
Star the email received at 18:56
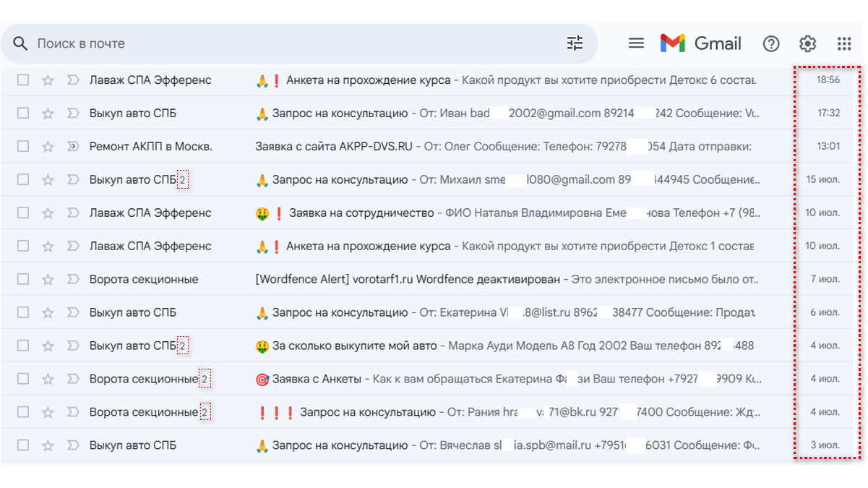coord(48,80)
